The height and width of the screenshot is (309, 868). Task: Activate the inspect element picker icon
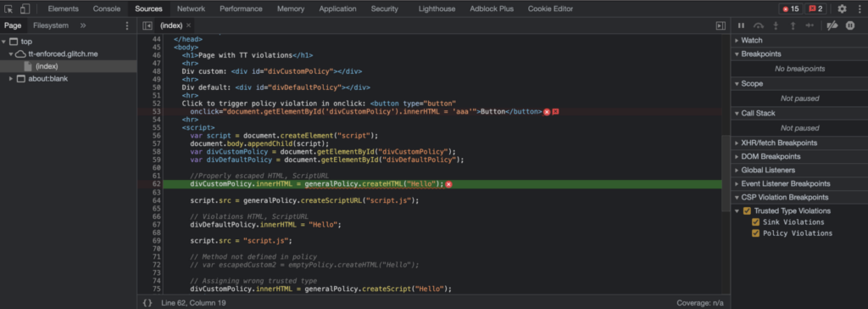tap(8, 8)
